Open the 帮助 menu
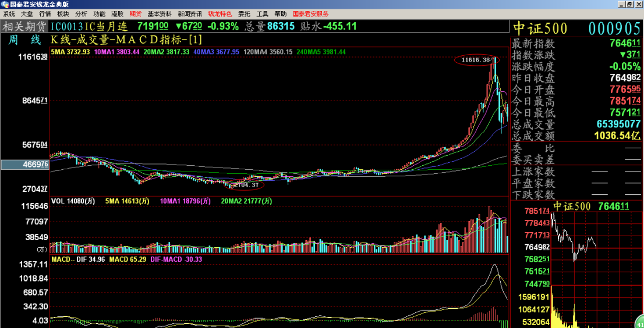 (281, 14)
